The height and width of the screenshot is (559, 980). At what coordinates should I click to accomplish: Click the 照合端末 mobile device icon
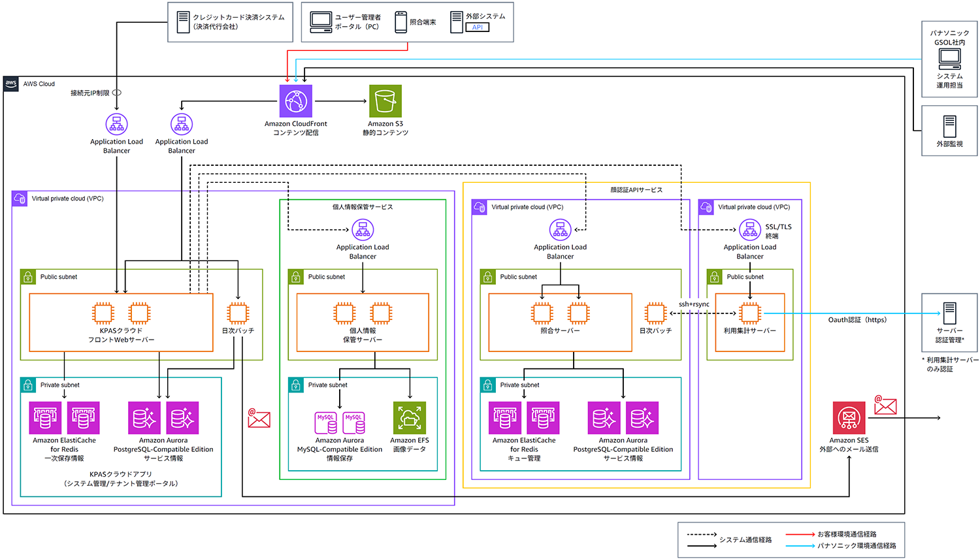(401, 22)
